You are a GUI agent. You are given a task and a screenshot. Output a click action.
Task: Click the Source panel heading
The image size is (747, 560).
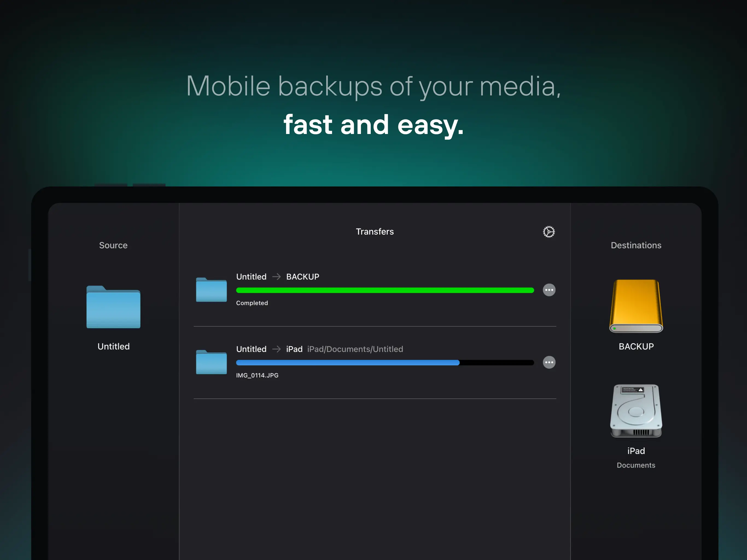coord(113,245)
